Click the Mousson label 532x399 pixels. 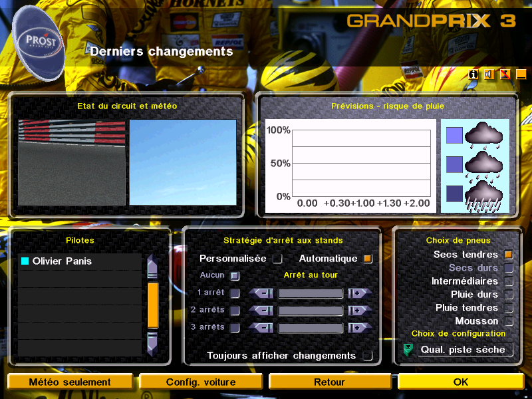(x=477, y=321)
